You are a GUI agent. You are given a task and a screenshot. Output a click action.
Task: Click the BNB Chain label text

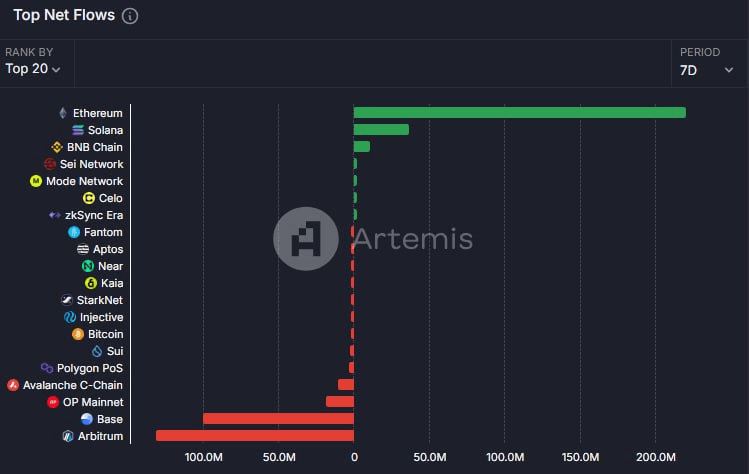pyautogui.click(x=95, y=147)
